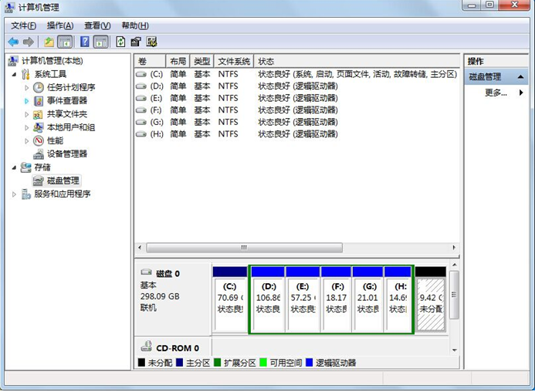Open the 帮助(H) menu
The width and height of the screenshot is (535, 392).
[x=135, y=25]
